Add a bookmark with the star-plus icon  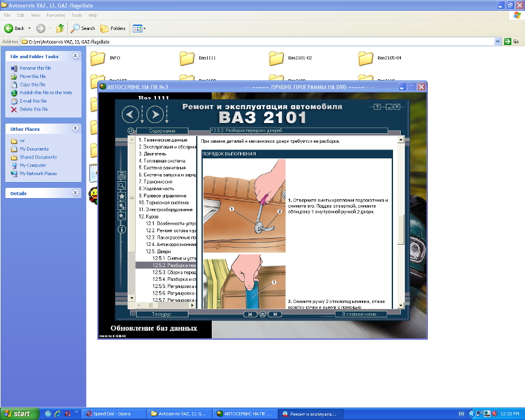pos(122,206)
